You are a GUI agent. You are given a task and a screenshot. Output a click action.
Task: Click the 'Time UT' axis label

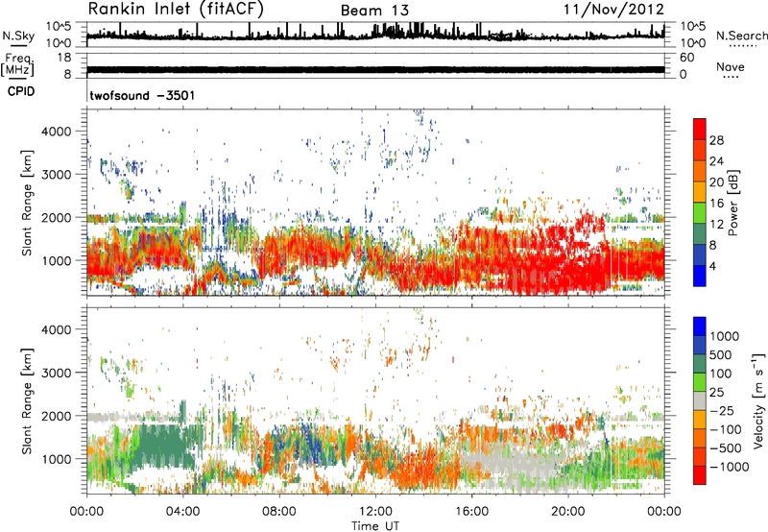[375, 526]
